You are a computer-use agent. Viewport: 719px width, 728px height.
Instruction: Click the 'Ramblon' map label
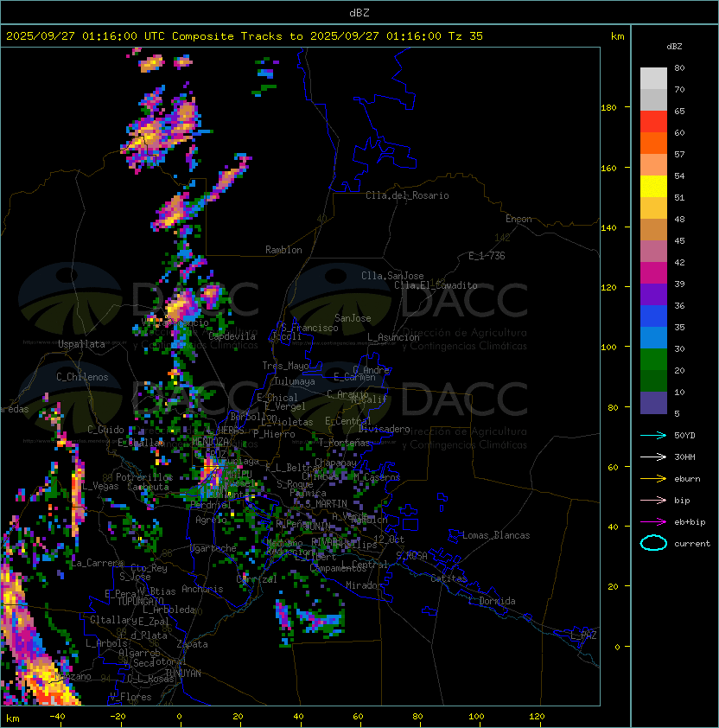(x=283, y=250)
